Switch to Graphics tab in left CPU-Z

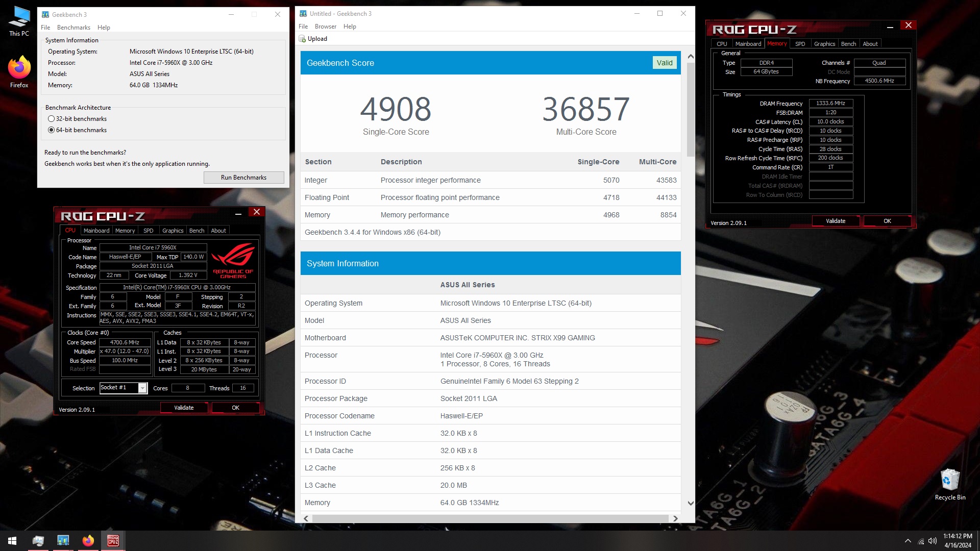173,231
